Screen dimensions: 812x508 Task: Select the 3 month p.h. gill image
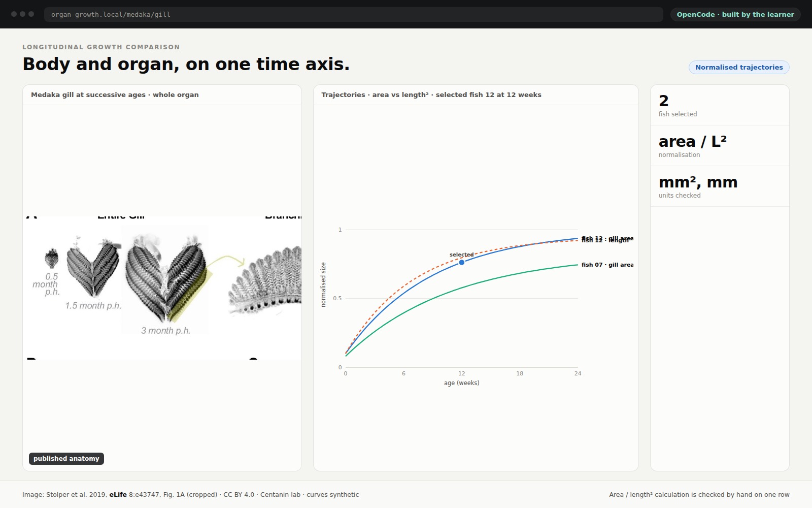click(x=166, y=277)
